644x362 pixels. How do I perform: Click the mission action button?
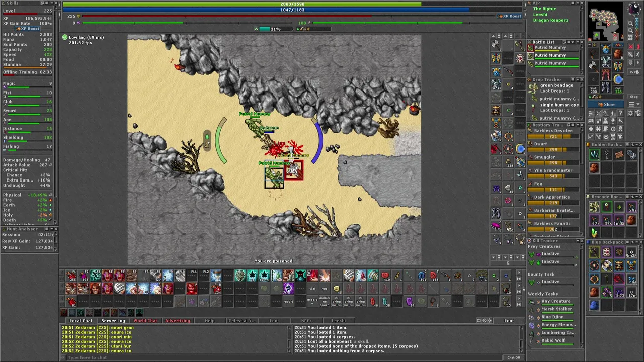tap(312, 301)
